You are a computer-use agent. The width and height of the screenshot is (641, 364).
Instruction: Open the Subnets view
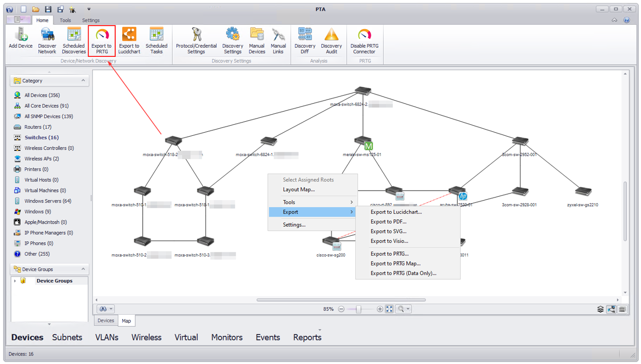point(67,337)
